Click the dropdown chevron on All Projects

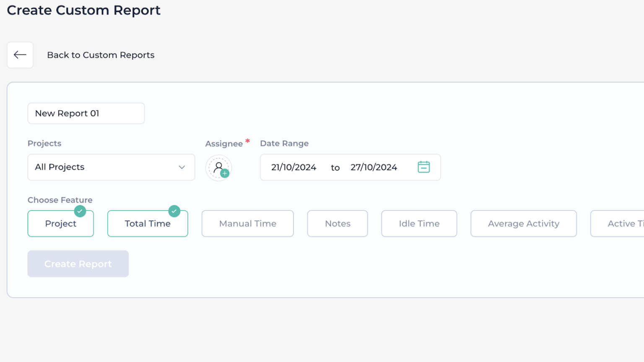click(182, 167)
